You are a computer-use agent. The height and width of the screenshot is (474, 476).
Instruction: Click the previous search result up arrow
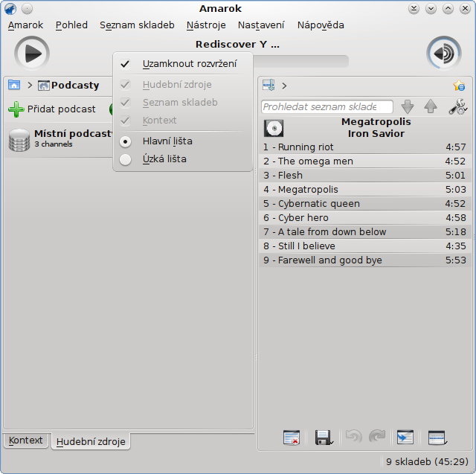click(431, 106)
